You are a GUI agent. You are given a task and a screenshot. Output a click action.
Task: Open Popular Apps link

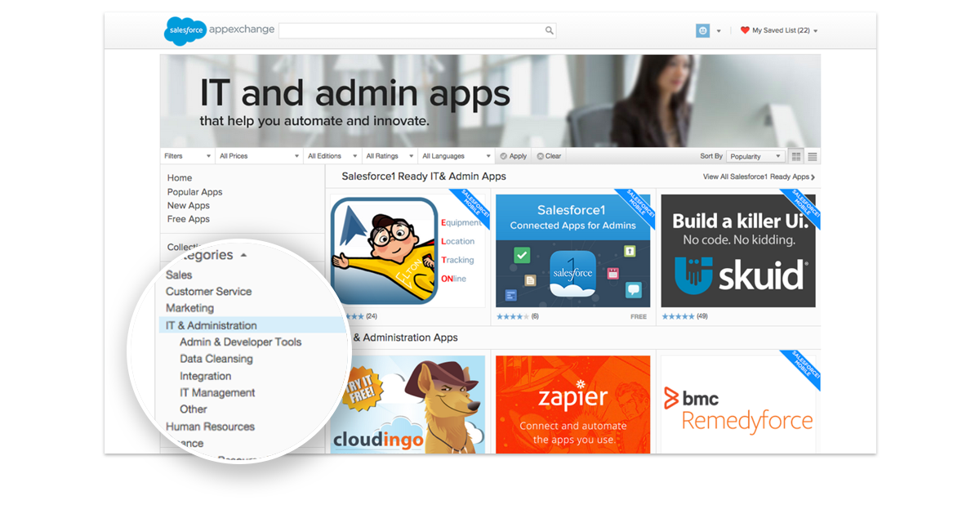pyautogui.click(x=195, y=192)
